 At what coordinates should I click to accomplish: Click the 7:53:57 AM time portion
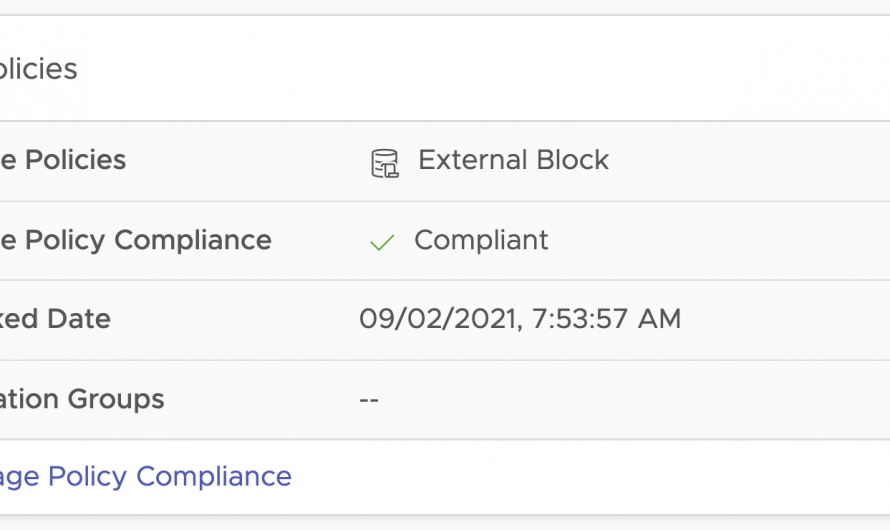click(x=605, y=319)
